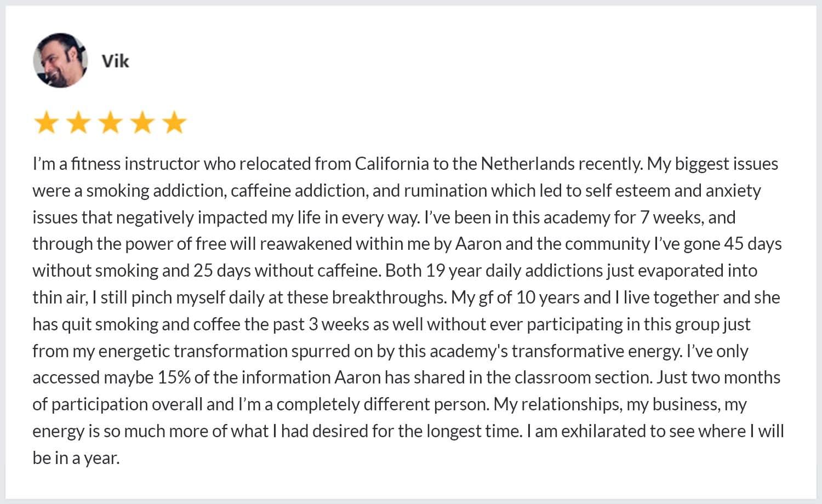Click the third rating star
The height and width of the screenshot is (504, 822).
click(x=110, y=122)
